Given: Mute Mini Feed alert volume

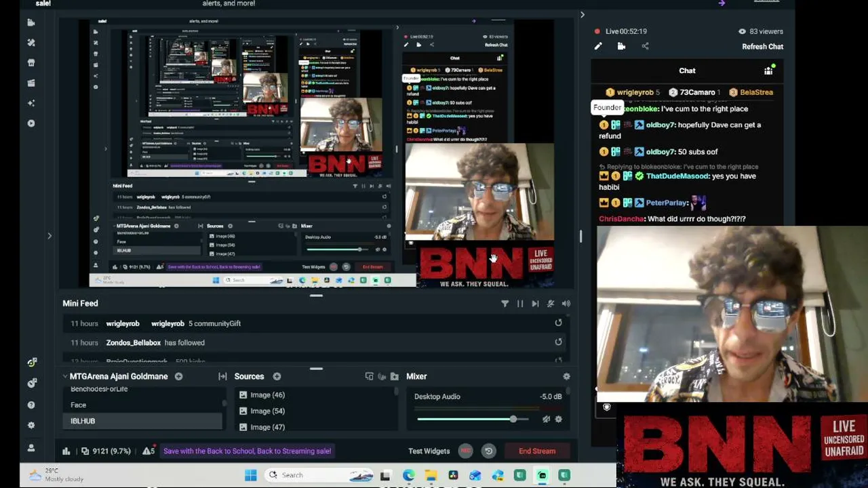Looking at the screenshot, I should click(566, 304).
